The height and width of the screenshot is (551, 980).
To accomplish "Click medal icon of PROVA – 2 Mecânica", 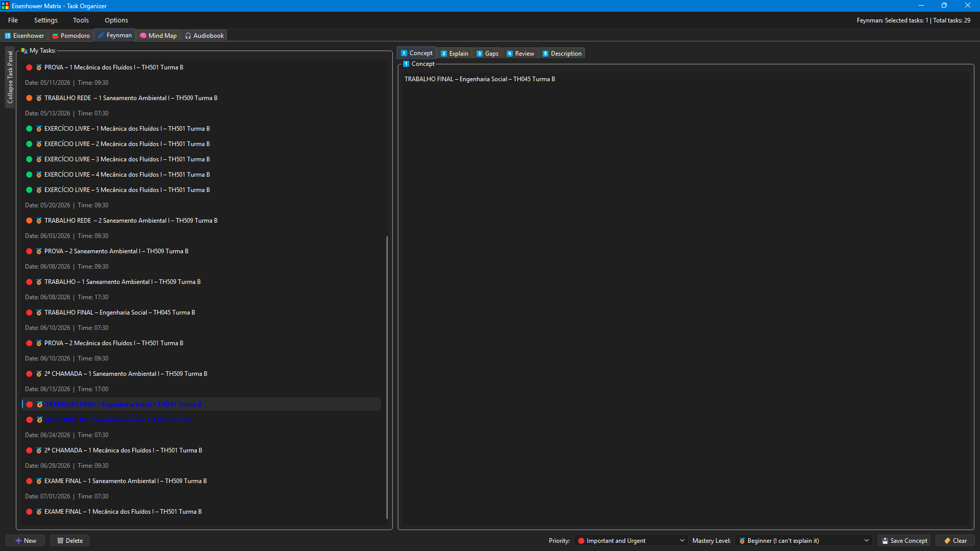I will click(39, 343).
